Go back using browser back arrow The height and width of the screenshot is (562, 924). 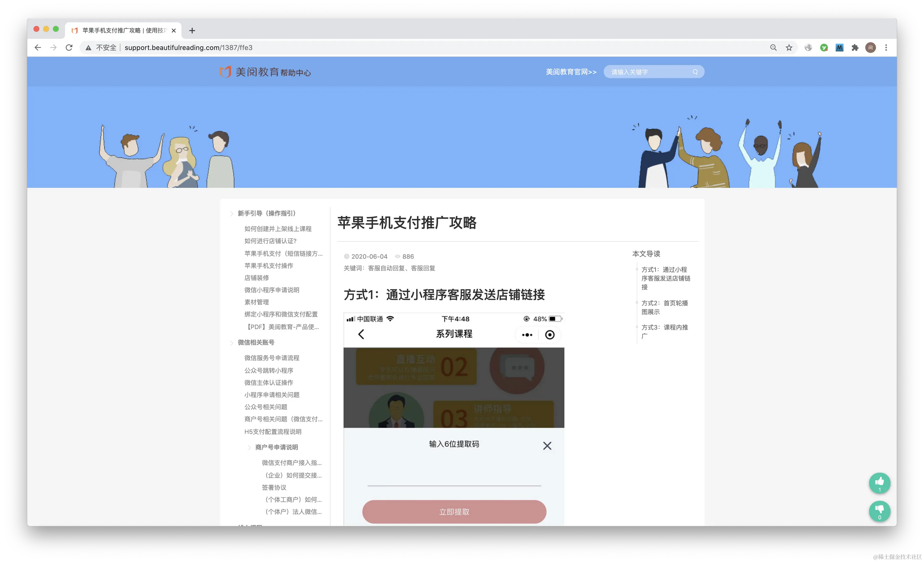pos(38,48)
